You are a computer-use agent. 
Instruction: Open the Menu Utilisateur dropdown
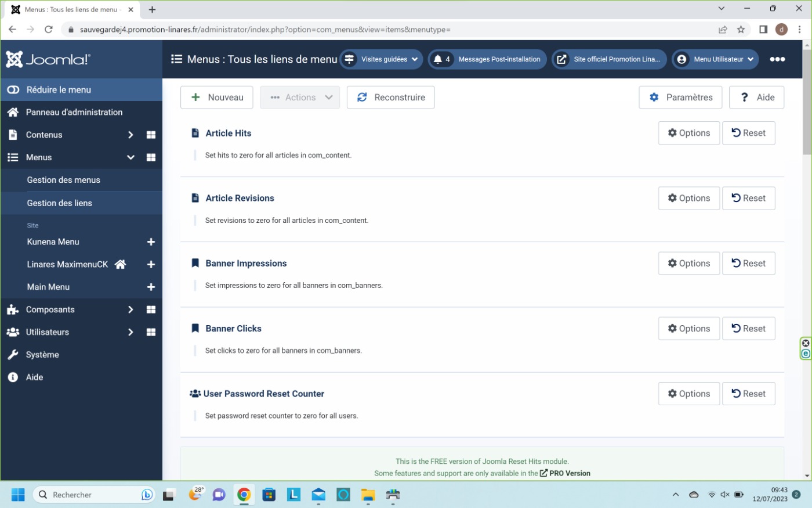click(715, 59)
